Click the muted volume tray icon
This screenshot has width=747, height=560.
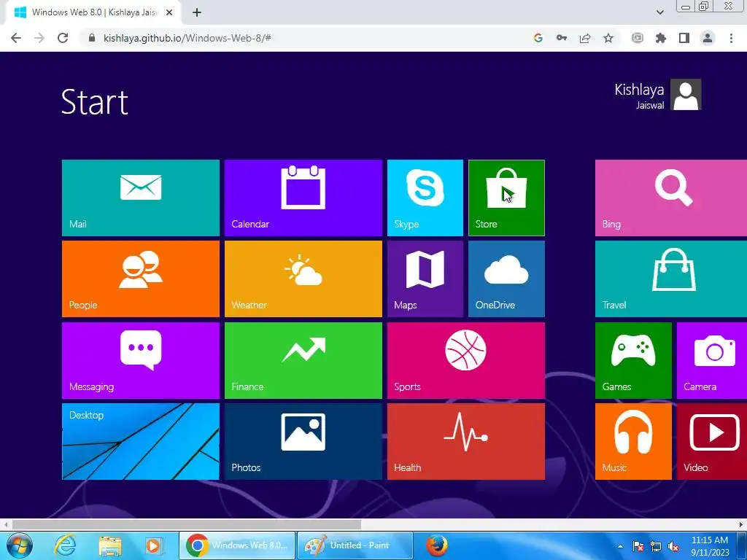673,547
